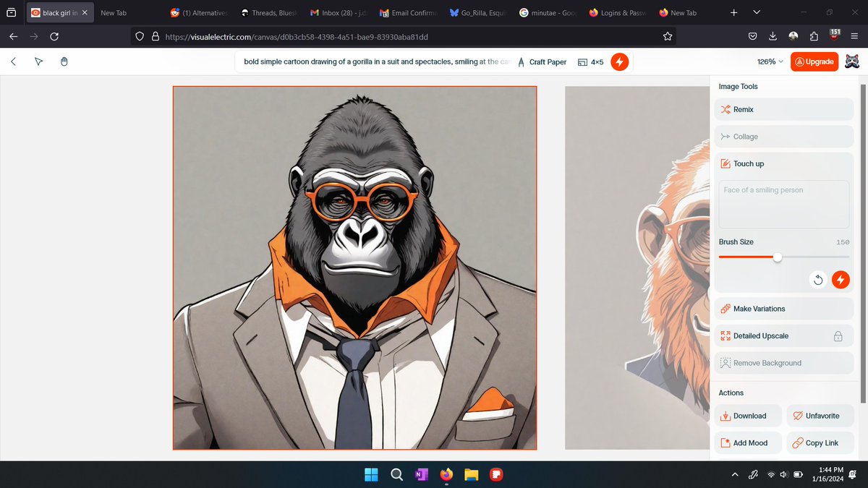
Task: Click the browser back arrow
Action: pos(13,36)
